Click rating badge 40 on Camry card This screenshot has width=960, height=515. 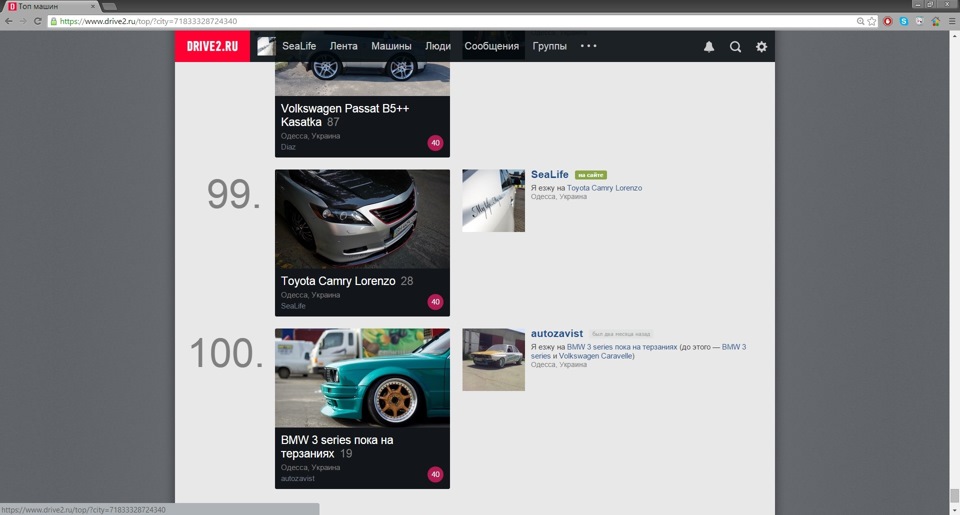(x=435, y=301)
